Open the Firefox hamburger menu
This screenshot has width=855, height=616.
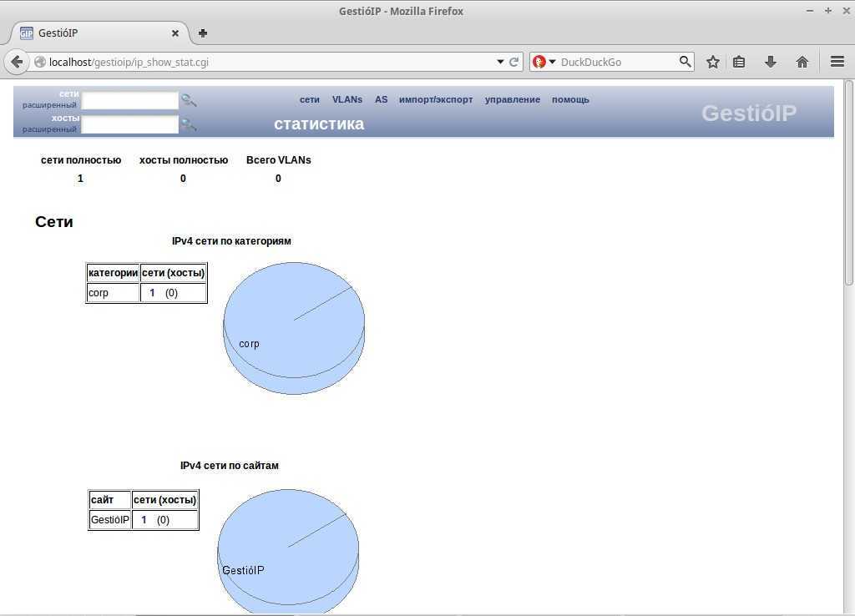(x=837, y=62)
